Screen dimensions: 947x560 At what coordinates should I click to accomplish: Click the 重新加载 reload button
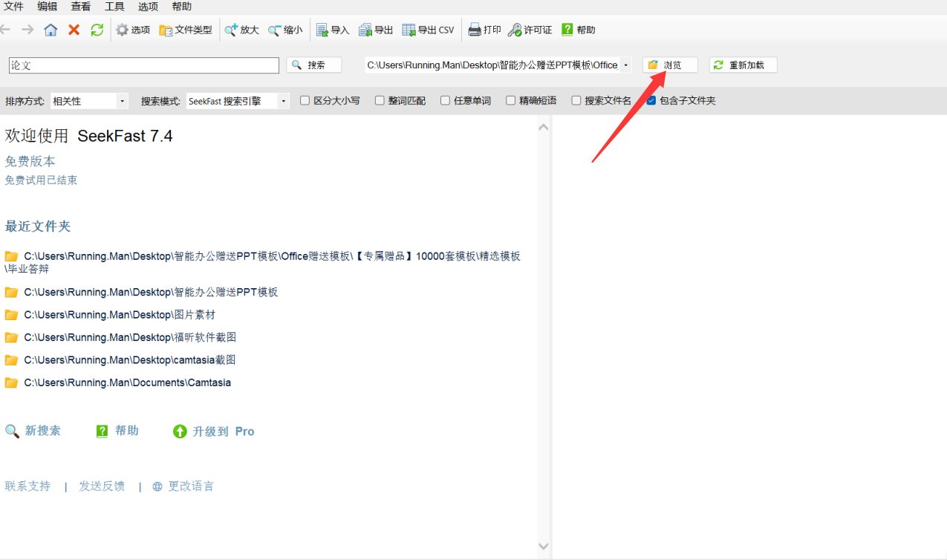point(743,65)
